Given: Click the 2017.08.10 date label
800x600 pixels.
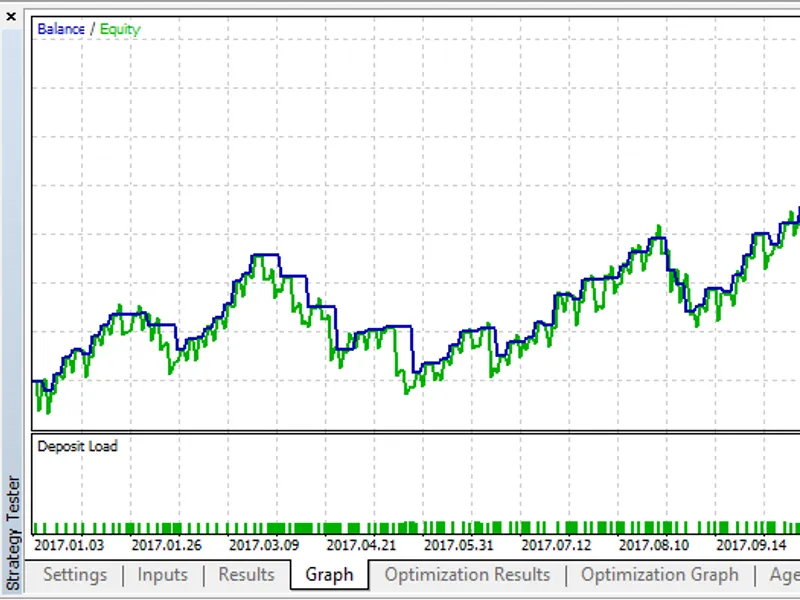Looking at the screenshot, I should click(654, 545).
